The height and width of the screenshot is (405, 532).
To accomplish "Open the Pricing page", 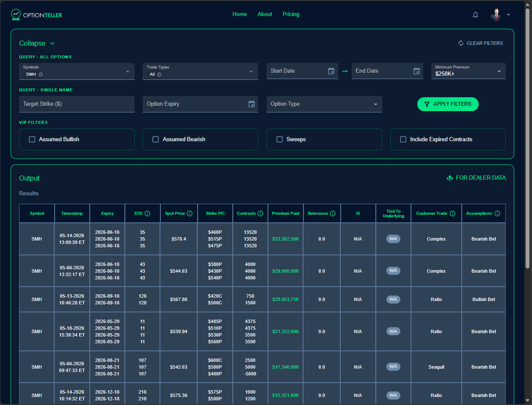I will (291, 14).
